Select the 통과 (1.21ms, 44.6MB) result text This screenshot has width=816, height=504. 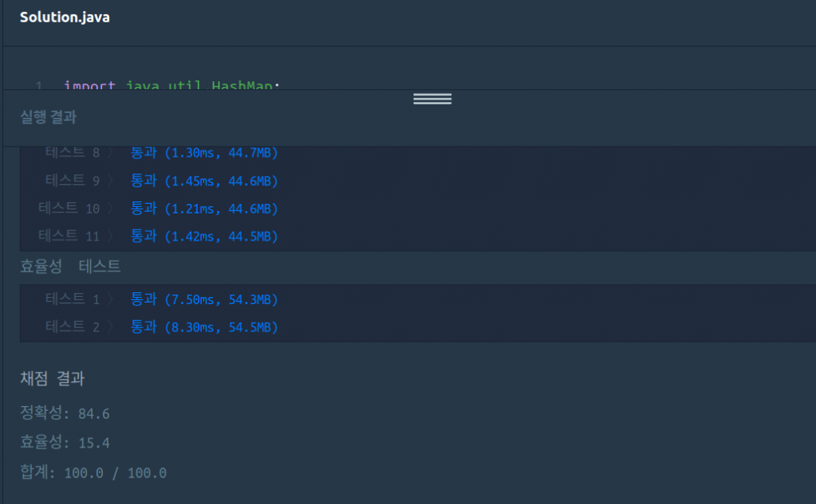click(x=204, y=209)
